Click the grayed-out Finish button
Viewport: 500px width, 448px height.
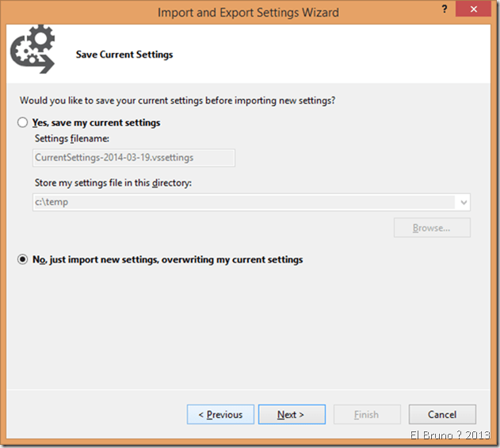tap(366, 415)
